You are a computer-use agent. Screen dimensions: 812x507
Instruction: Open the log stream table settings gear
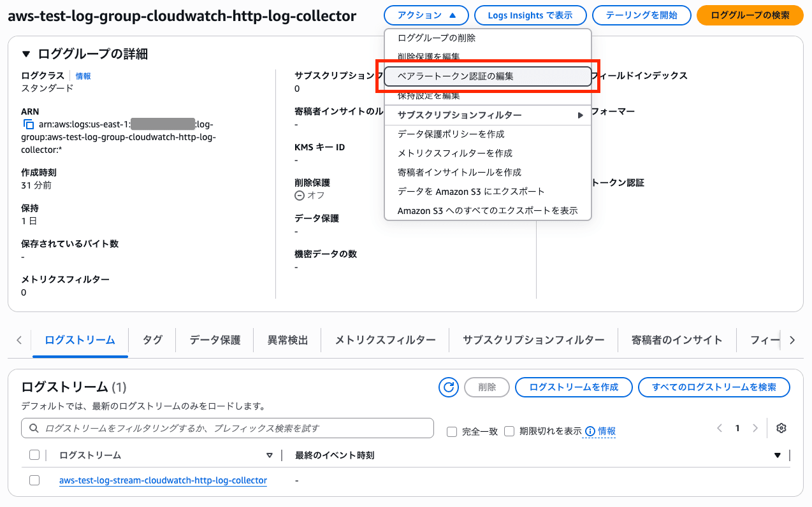781,427
